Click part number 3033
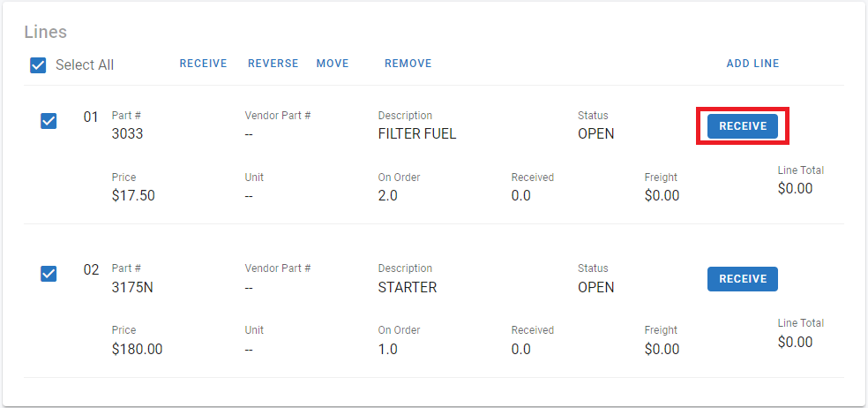Screen dimensions: 868x408 pyautogui.click(x=127, y=134)
